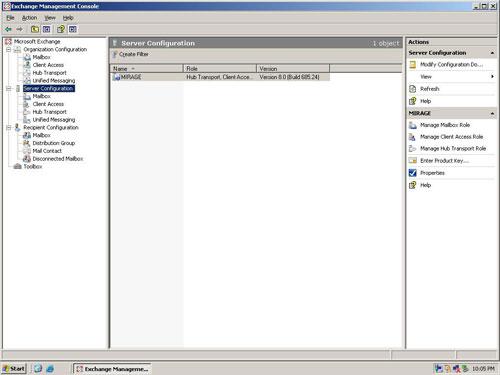Open the Windows Start button
The width and height of the screenshot is (500, 375).
tap(14, 369)
